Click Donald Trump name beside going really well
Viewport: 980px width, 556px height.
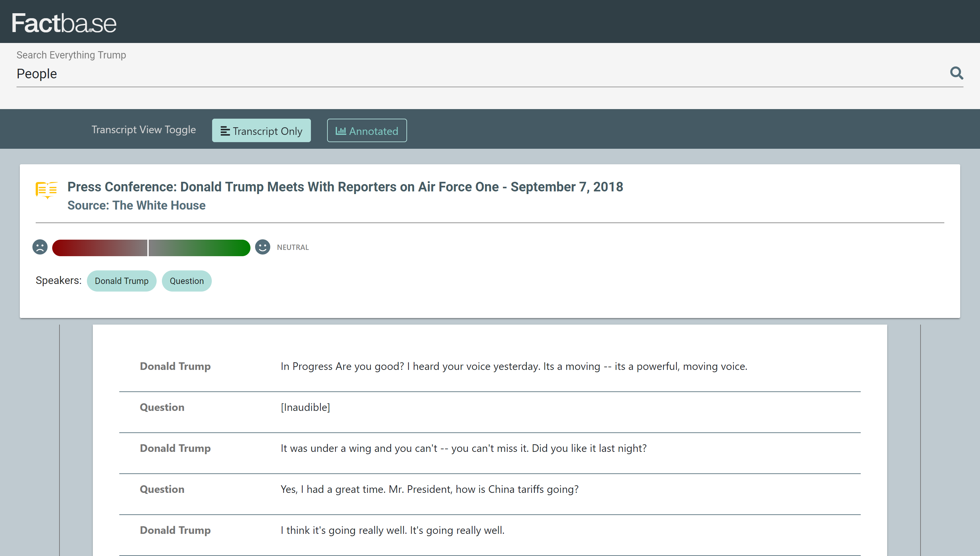175,530
